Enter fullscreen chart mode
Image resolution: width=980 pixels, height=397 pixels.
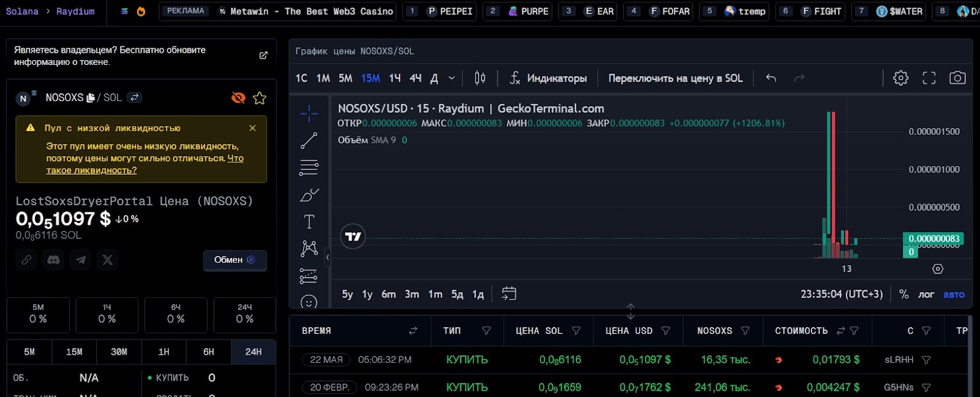[x=929, y=78]
